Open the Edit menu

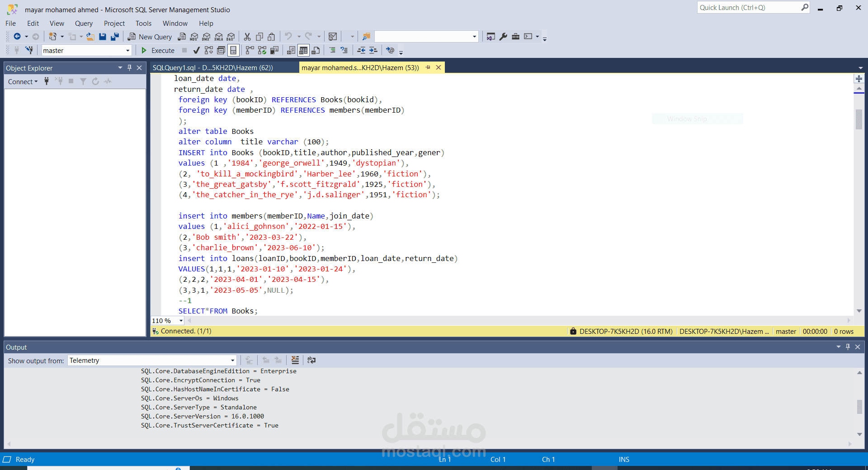(33, 23)
